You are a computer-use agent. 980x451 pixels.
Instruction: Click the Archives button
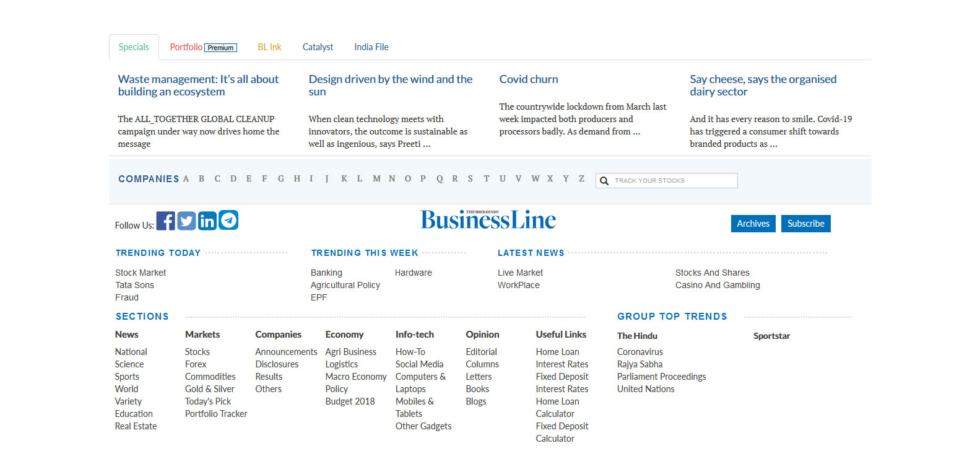pos(753,224)
